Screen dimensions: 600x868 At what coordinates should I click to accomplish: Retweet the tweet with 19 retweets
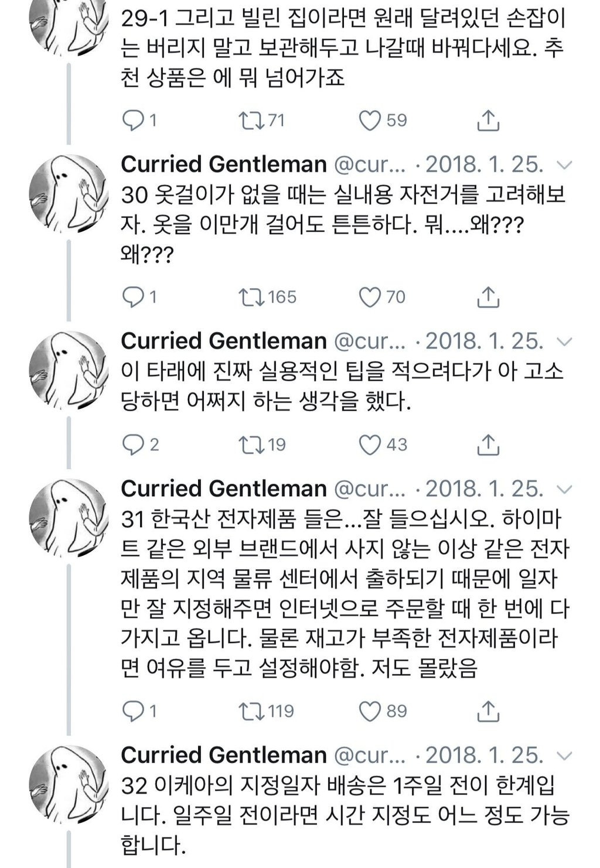click(x=253, y=445)
